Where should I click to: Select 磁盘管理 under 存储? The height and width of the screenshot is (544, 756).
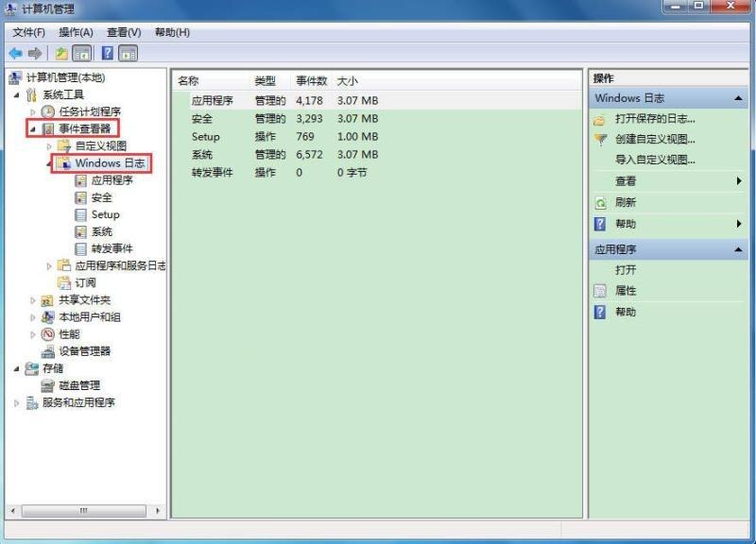(x=78, y=385)
